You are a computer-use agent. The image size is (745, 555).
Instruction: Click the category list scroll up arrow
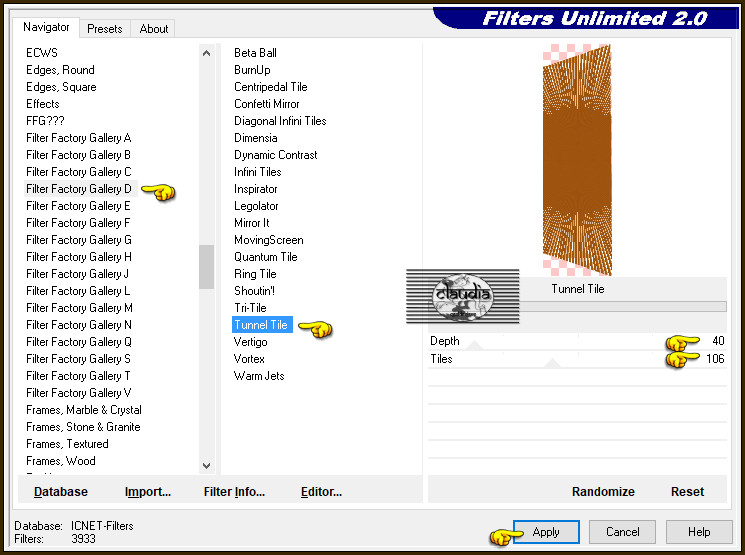point(206,53)
